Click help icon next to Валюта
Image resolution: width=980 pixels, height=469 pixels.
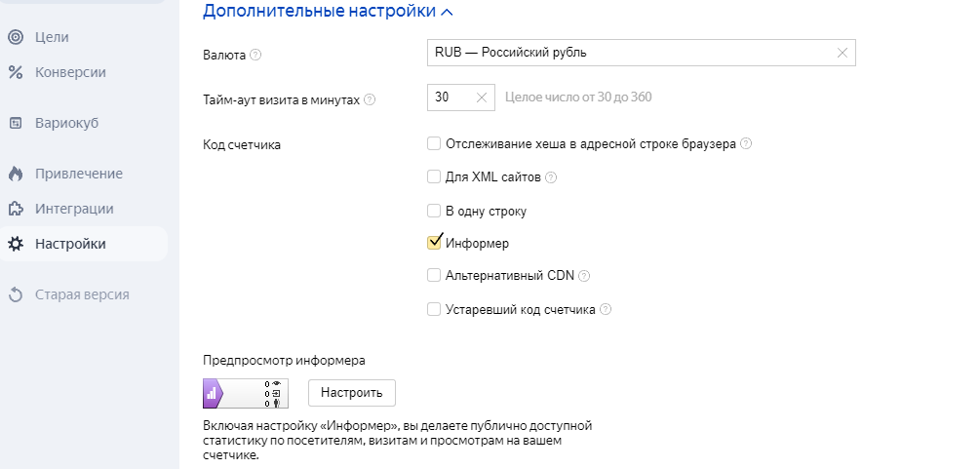[255, 54]
